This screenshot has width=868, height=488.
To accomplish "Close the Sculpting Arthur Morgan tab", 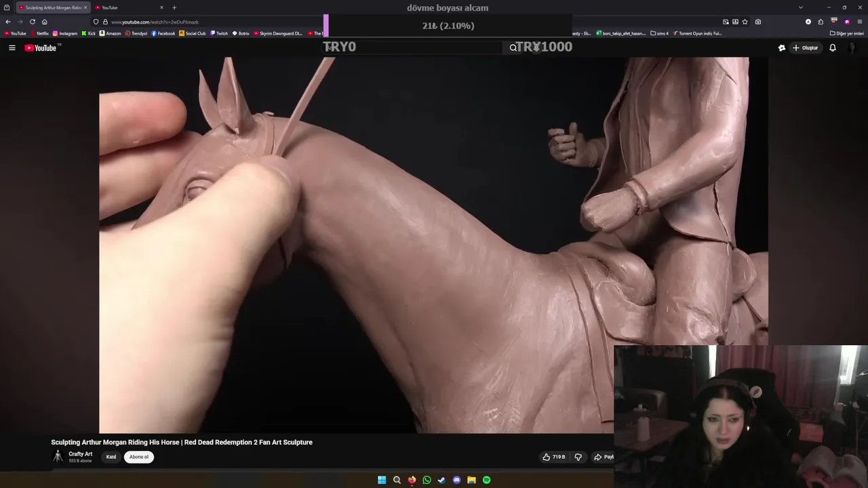I will [x=85, y=7].
